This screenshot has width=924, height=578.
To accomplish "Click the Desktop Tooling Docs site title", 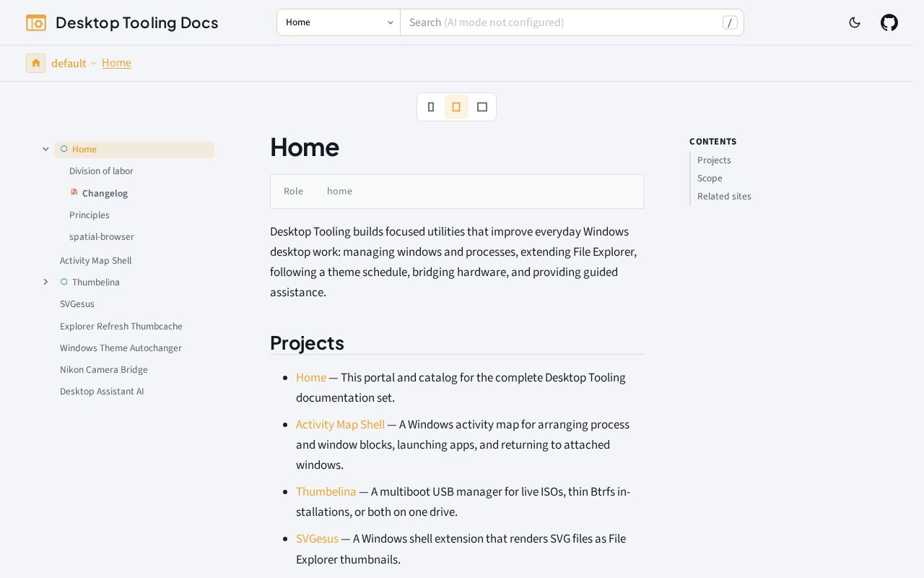I will click(x=137, y=22).
